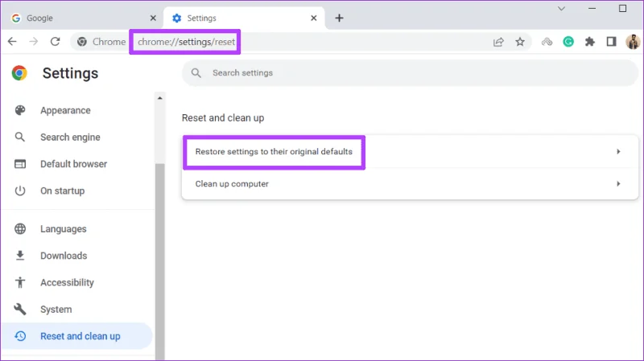Image resolution: width=644 pixels, height=361 pixels.
Task: Click the Downloads arrow icon
Action: pos(19,256)
